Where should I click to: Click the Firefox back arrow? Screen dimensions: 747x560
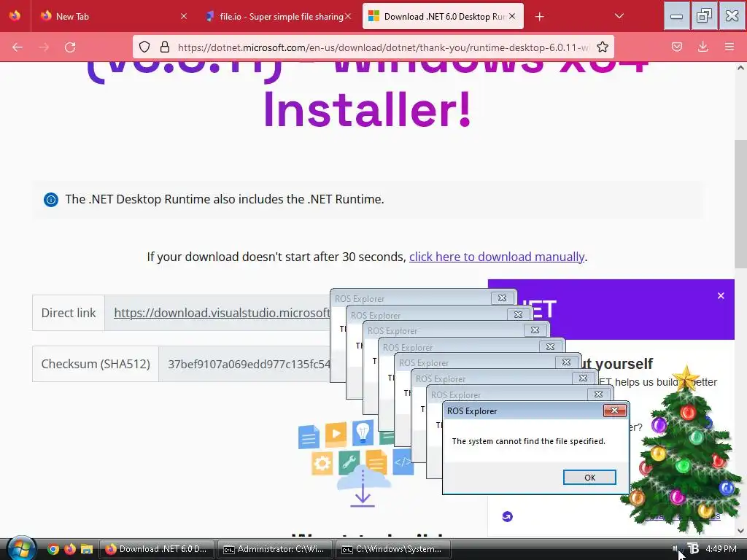(x=18, y=47)
